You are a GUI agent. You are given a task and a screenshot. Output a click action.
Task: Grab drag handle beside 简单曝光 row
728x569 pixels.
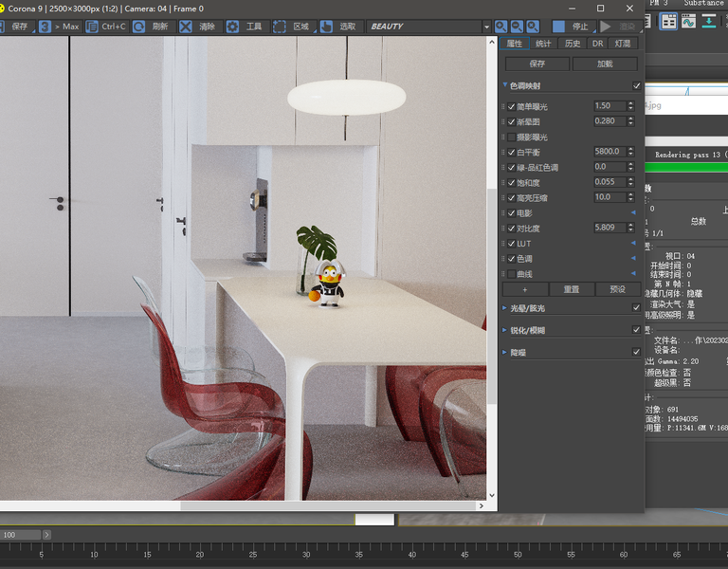(503, 106)
